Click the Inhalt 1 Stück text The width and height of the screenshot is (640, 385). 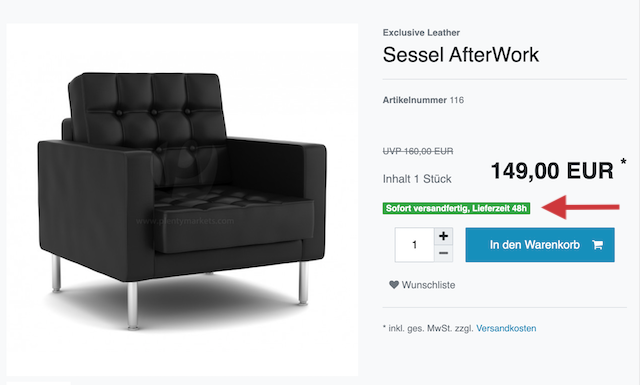pos(417,179)
